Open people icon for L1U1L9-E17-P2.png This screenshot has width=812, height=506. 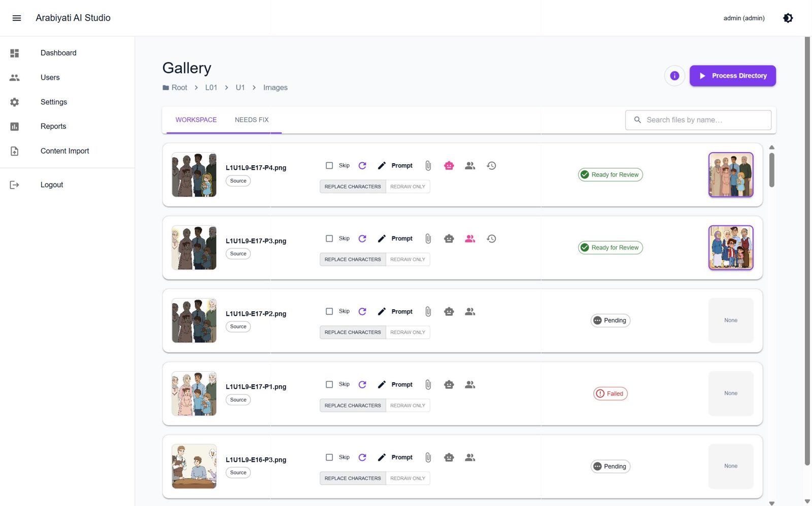[x=470, y=312]
